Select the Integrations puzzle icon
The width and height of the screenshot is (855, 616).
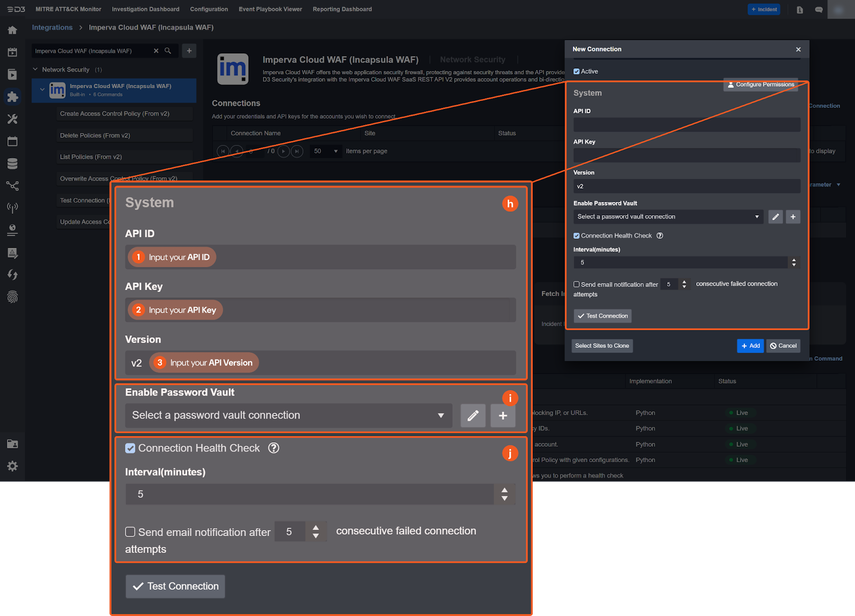click(x=12, y=97)
